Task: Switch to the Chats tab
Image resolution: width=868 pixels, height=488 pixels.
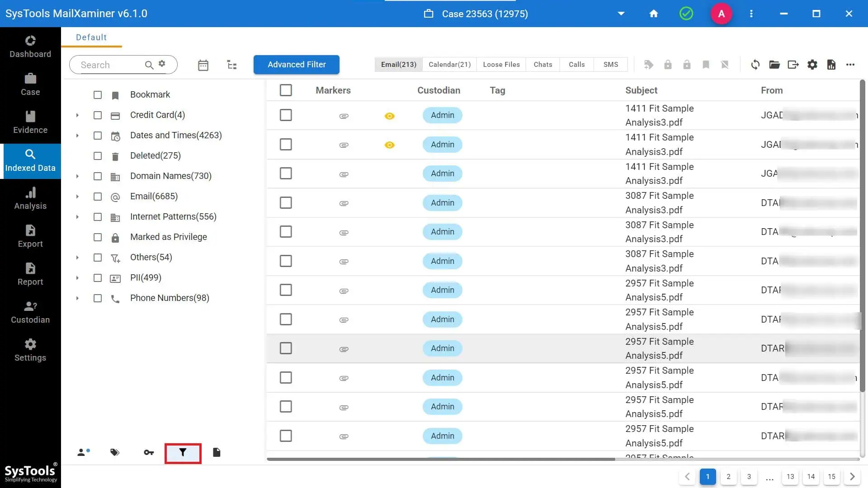Action: coord(542,64)
